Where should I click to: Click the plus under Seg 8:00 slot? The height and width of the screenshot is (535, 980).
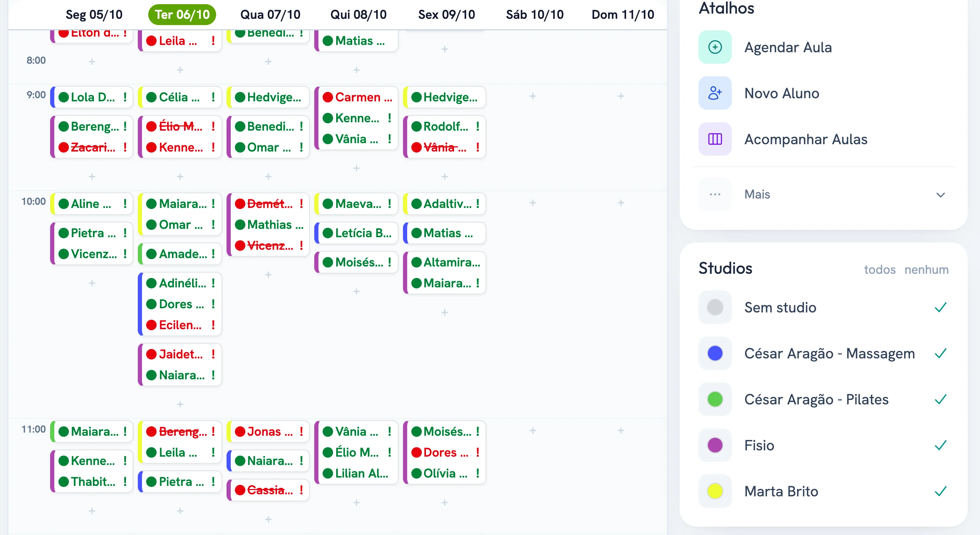(x=92, y=62)
